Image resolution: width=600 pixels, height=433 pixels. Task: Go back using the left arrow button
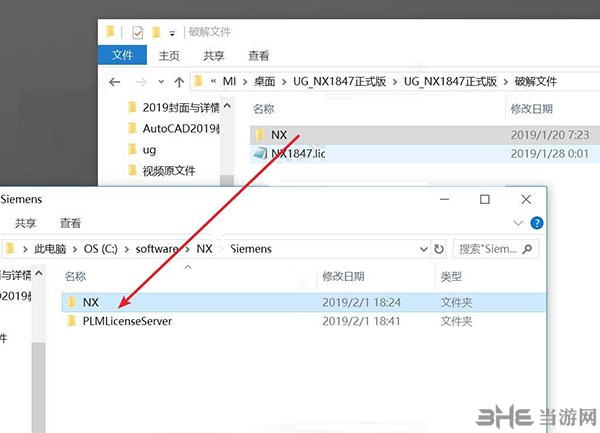point(114,82)
